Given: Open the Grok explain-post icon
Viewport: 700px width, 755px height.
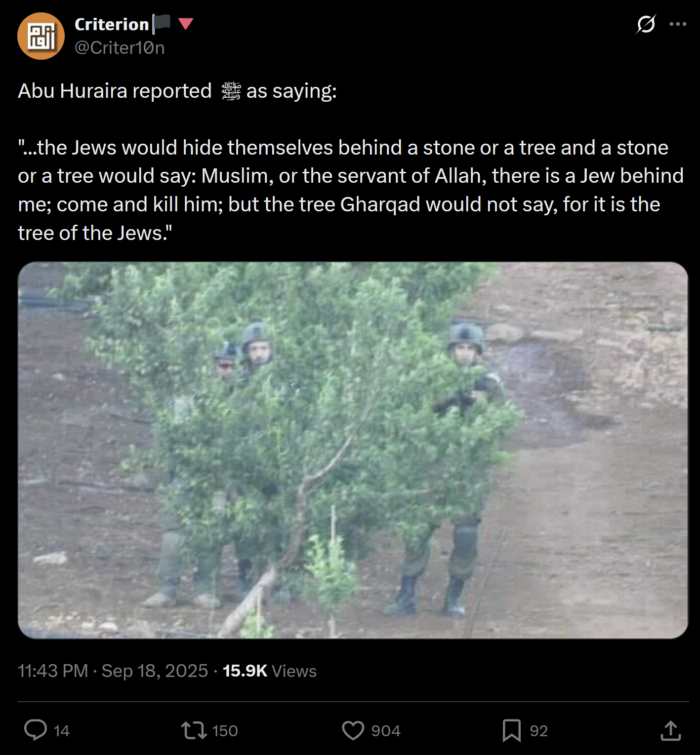Looking at the screenshot, I should tap(646, 24).
